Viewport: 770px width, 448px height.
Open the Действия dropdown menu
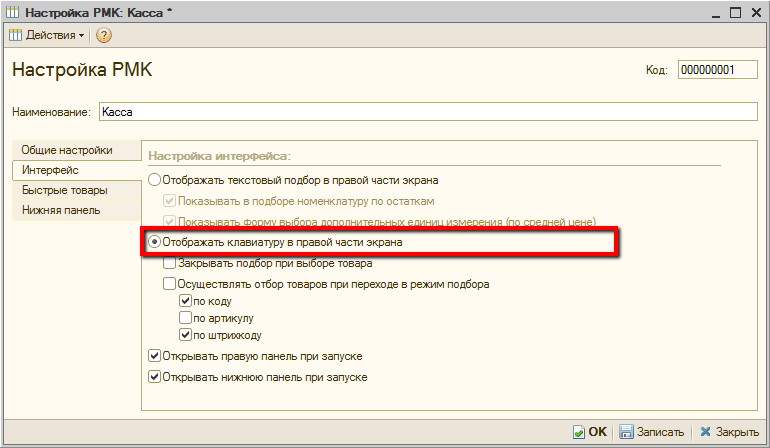point(47,35)
